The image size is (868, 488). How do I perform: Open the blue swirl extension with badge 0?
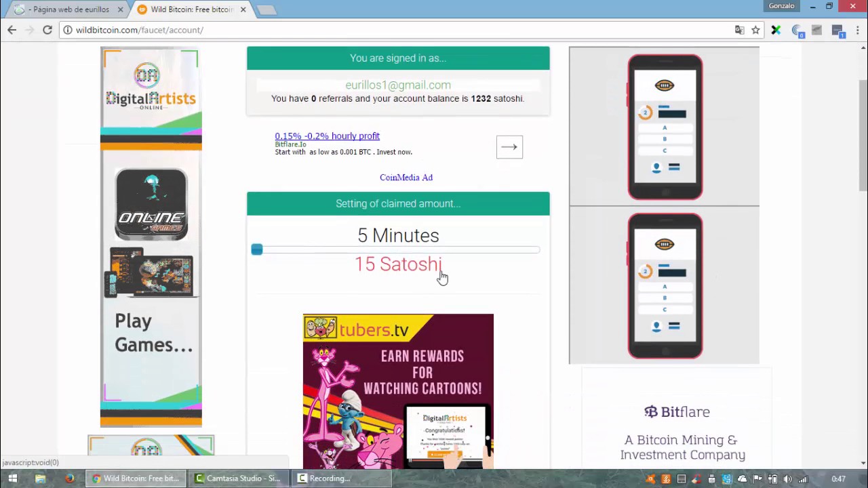[x=797, y=30]
